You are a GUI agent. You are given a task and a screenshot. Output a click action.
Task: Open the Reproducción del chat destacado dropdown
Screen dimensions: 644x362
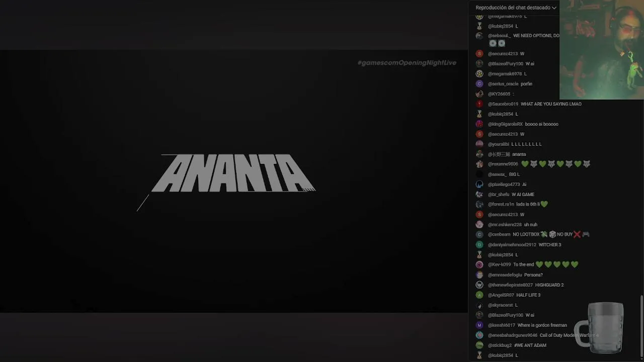click(516, 8)
